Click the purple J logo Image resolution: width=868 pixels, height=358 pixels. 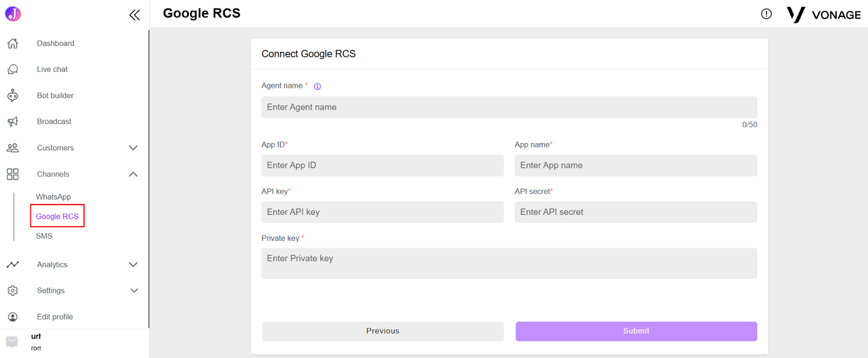(x=13, y=14)
